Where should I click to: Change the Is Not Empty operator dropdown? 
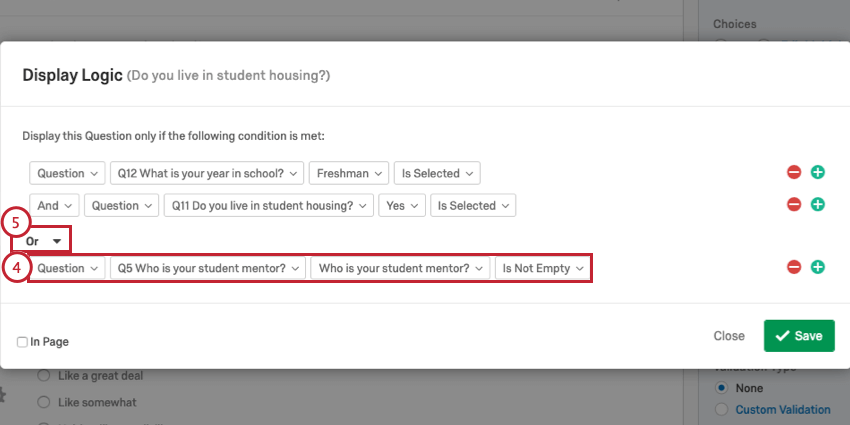[x=543, y=268]
